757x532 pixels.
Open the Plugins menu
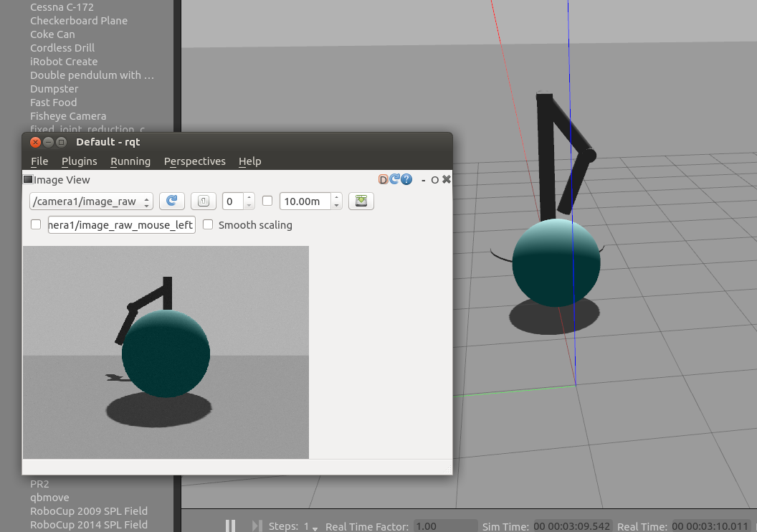[x=79, y=161]
